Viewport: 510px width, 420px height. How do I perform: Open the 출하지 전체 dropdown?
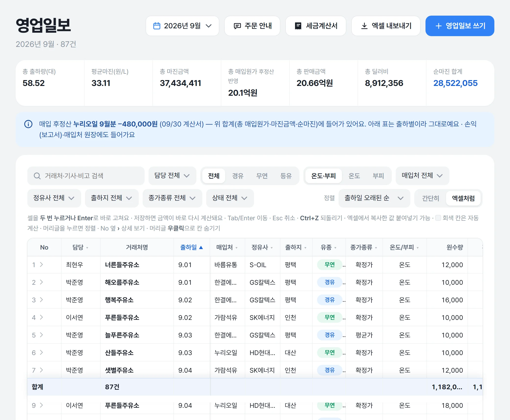click(112, 198)
